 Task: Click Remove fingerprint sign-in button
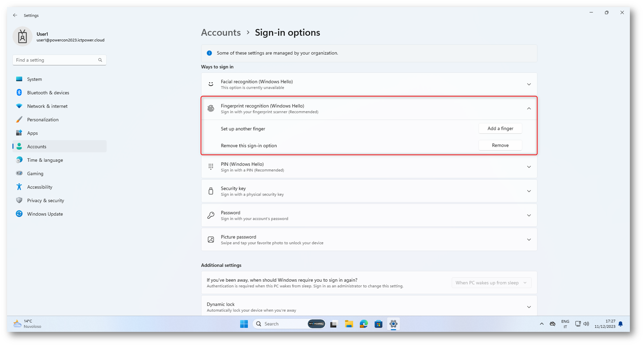click(x=500, y=145)
